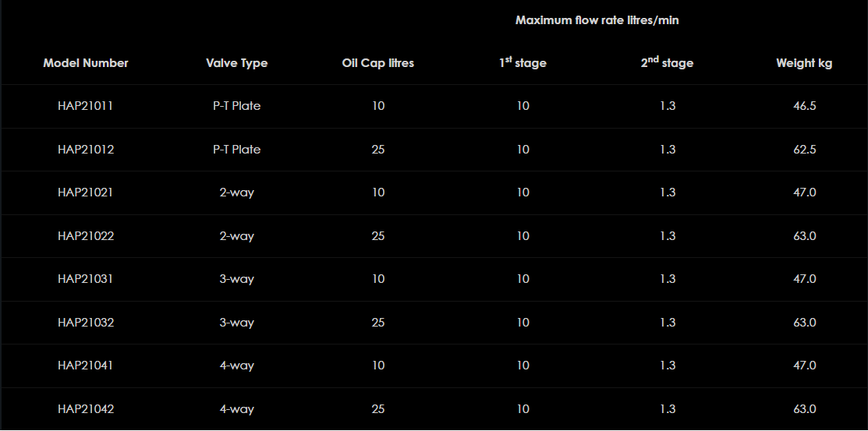The width and height of the screenshot is (868, 431).
Task: Click the Maximum flow rate litres/min heading
Action: coord(597,20)
